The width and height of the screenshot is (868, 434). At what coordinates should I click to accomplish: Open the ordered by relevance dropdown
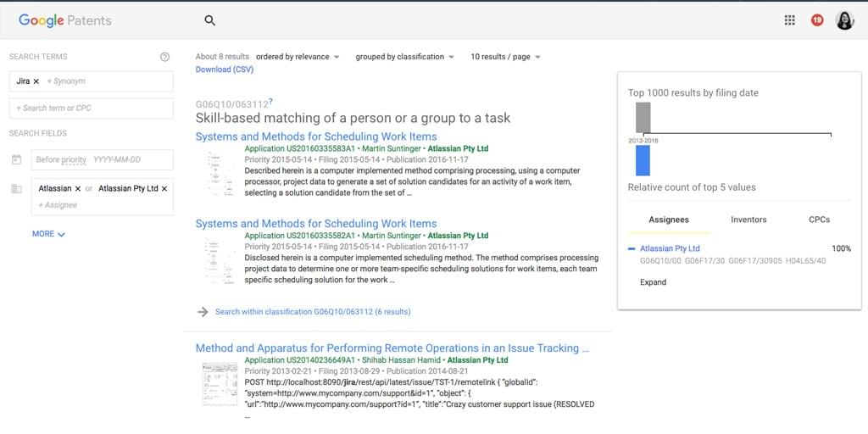(x=298, y=57)
